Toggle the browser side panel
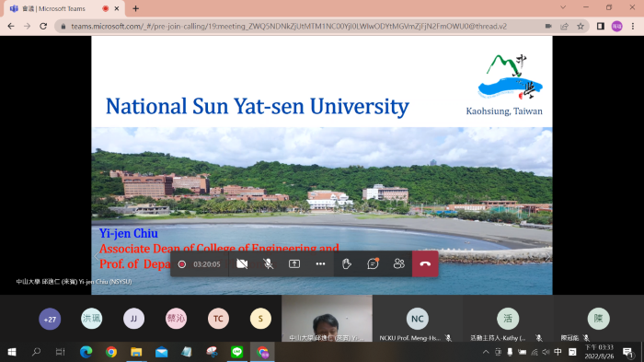Image resolution: width=644 pixels, height=362 pixels. [x=601, y=26]
